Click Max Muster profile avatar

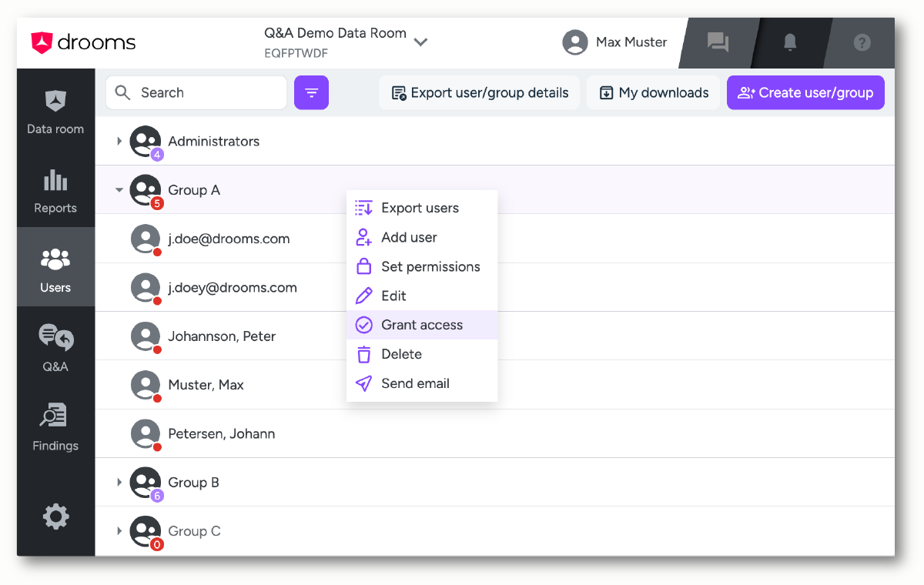pyautogui.click(x=575, y=42)
